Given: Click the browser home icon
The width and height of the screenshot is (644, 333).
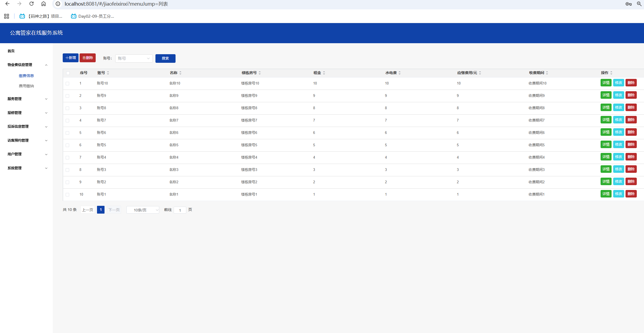Looking at the screenshot, I should [43, 4].
